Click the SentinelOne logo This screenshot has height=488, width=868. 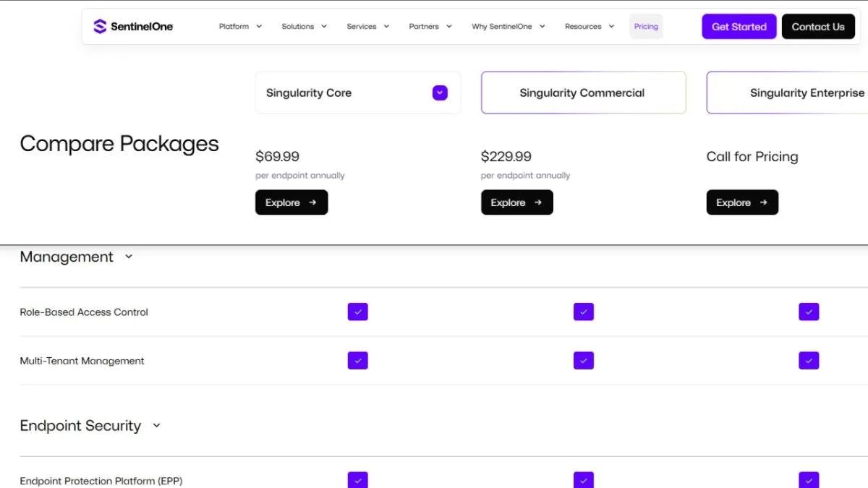coord(133,27)
